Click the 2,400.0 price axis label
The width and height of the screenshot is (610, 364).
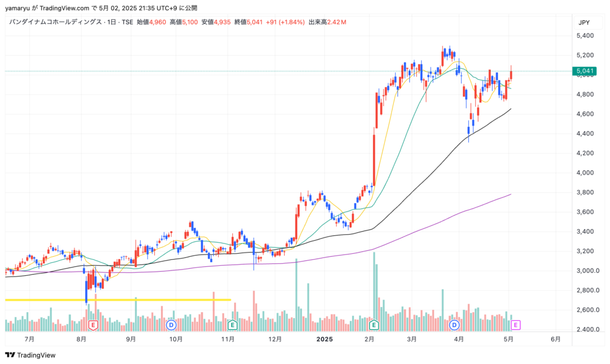point(588,329)
